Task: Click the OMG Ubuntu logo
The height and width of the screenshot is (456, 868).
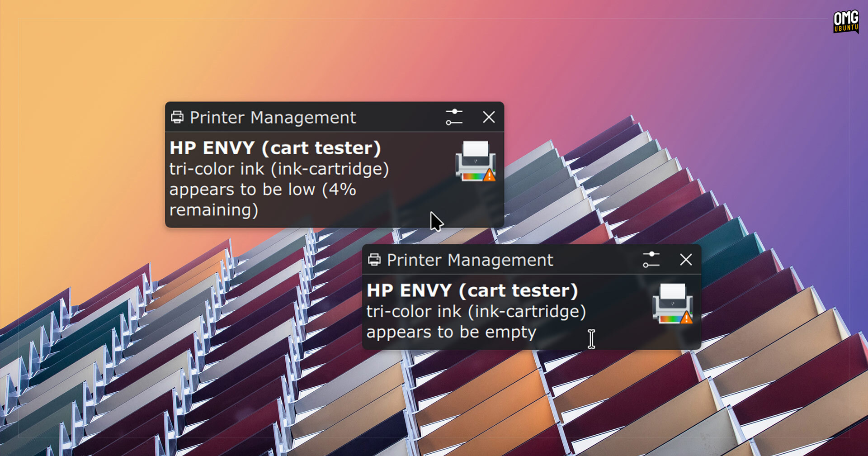Action: tap(846, 22)
